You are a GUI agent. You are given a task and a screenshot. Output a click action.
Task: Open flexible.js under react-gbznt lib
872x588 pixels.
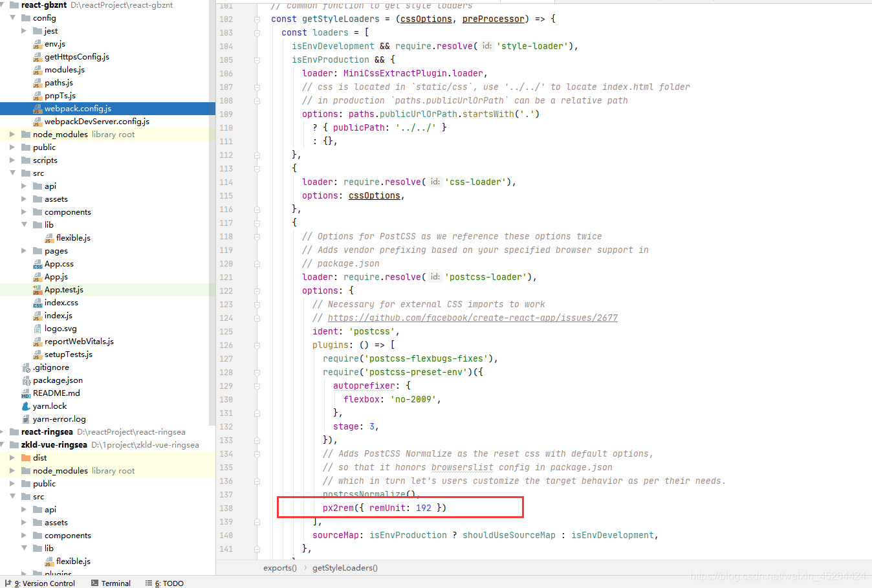tap(73, 238)
